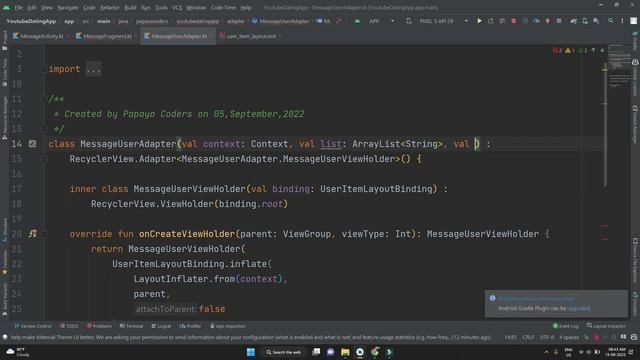
Task: Open the app run configuration dropdown
Action: pyautogui.click(x=382, y=21)
